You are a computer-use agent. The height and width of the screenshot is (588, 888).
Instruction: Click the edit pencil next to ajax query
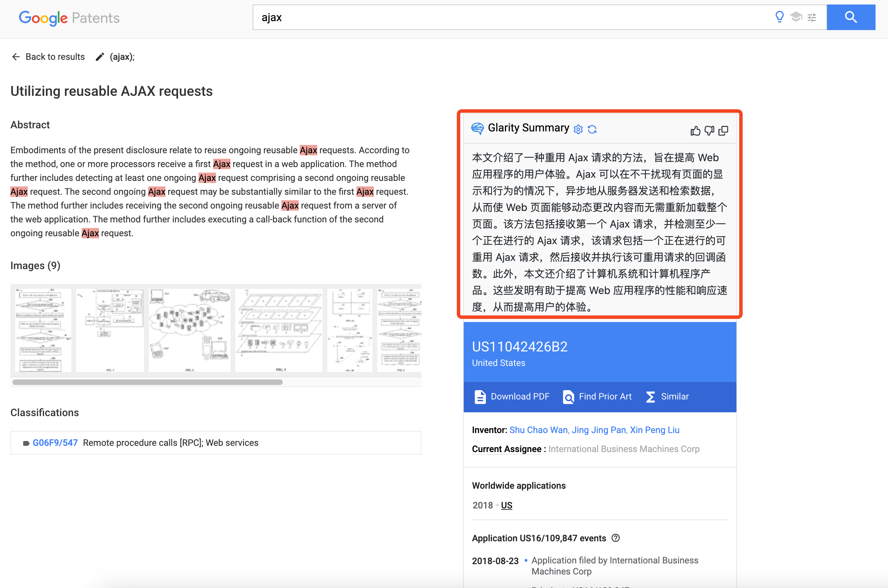(99, 57)
